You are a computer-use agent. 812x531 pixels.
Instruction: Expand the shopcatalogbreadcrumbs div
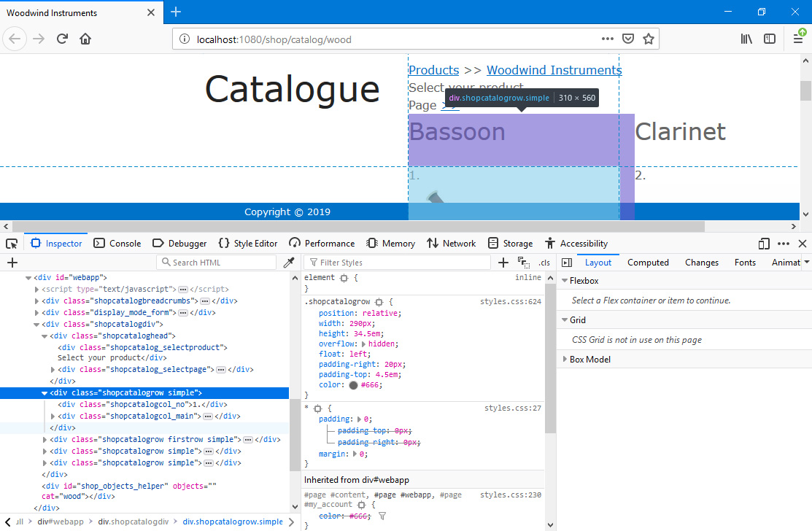tap(36, 301)
